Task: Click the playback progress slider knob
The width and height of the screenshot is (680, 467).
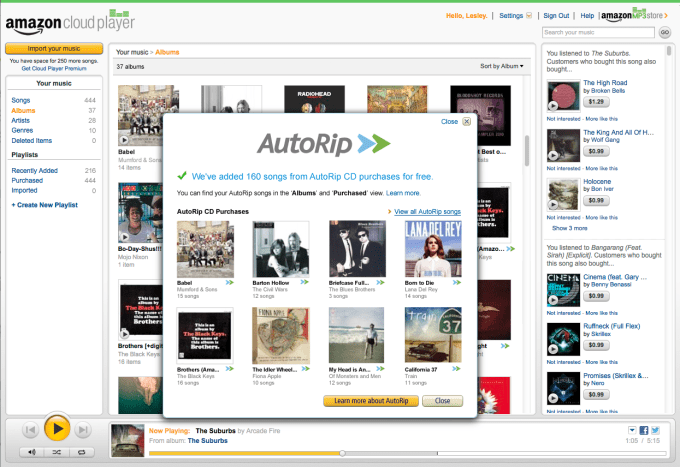Action: [x=342, y=453]
